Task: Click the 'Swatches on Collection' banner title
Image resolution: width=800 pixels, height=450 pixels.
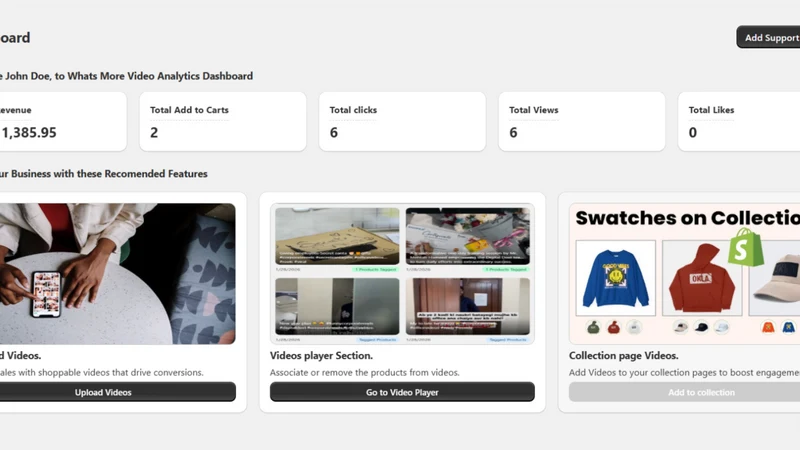Action: coord(688,218)
